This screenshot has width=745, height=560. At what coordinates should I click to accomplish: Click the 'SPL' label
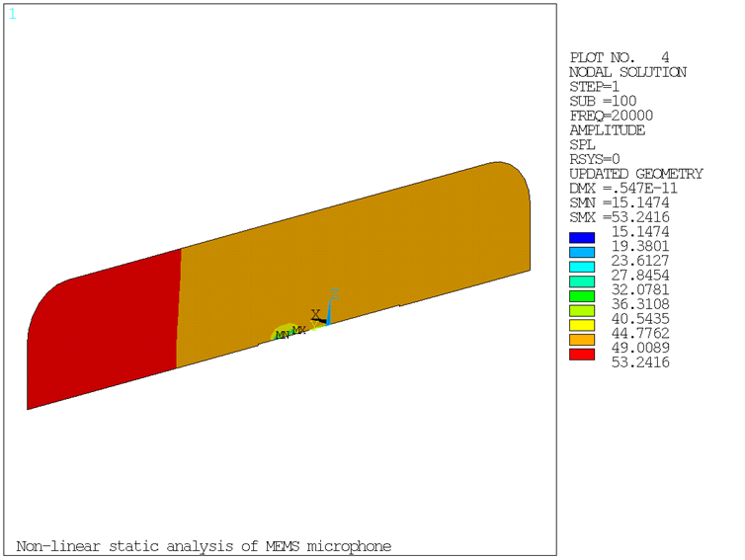point(582,145)
